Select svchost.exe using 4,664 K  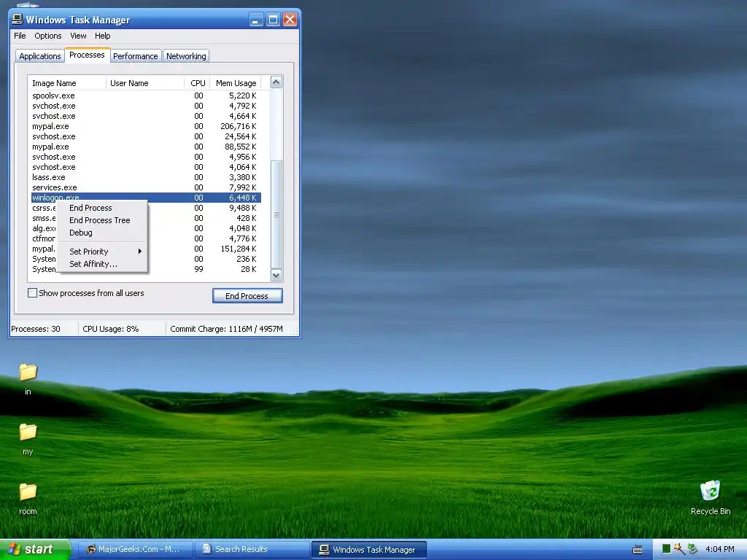pos(146,116)
